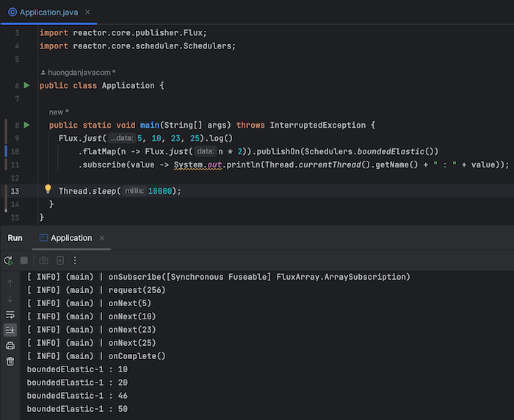Close the Application.java tab

click(87, 12)
